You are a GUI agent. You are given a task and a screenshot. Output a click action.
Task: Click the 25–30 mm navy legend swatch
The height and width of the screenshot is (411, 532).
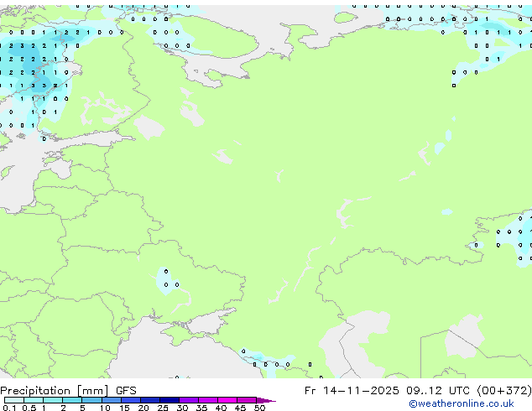(x=170, y=400)
